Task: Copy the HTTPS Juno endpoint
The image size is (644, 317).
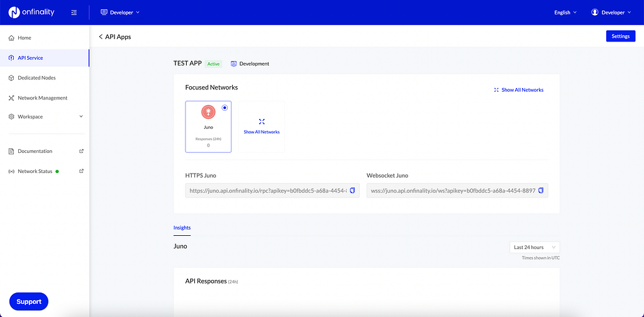Action: [352, 191]
